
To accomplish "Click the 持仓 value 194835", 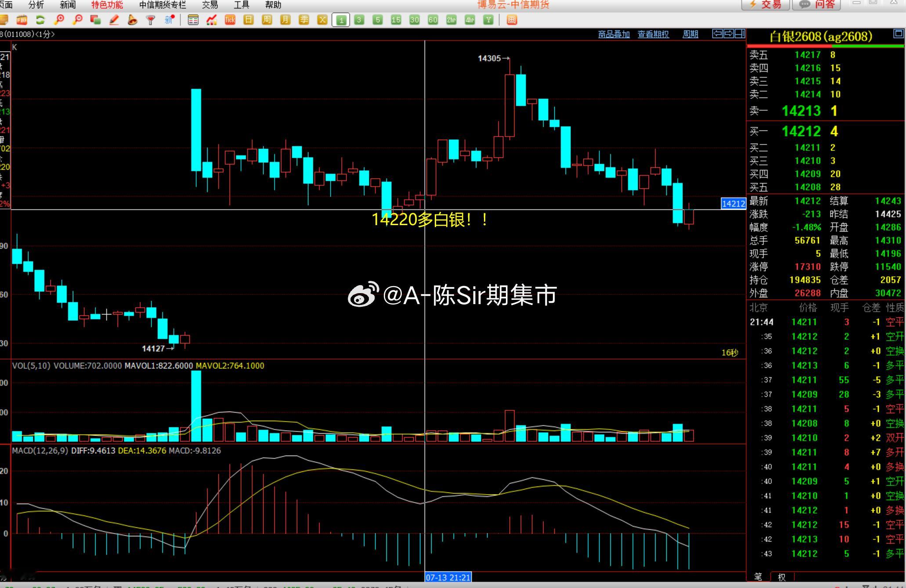I will coord(805,280).
